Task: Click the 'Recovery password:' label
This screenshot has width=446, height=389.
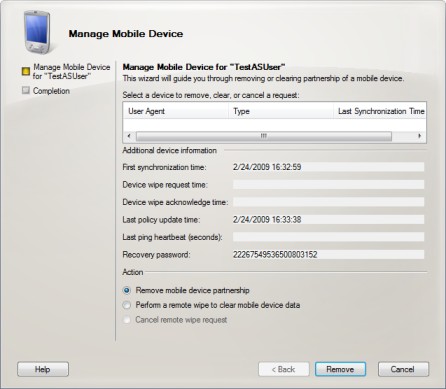Action: pyautogui.click(x=156, y=255)
